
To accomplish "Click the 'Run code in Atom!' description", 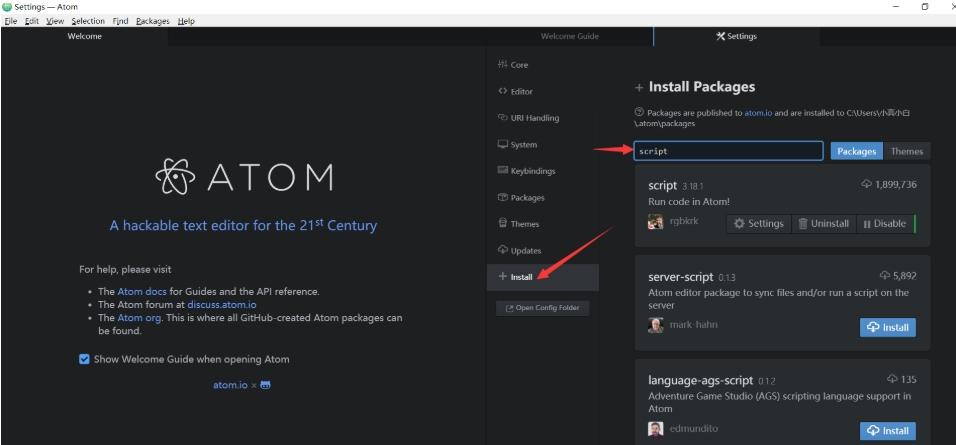I will click(689, 201).
